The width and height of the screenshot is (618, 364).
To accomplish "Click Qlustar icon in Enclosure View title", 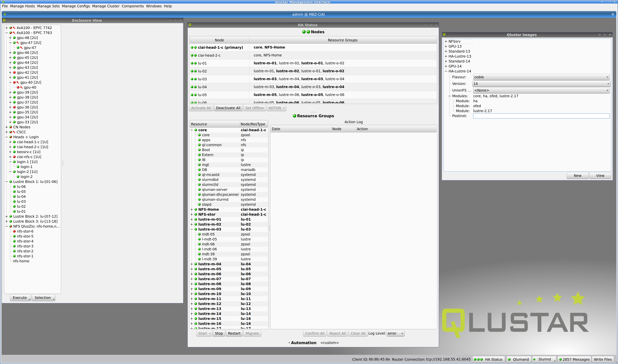I will (x=4, y=20).
